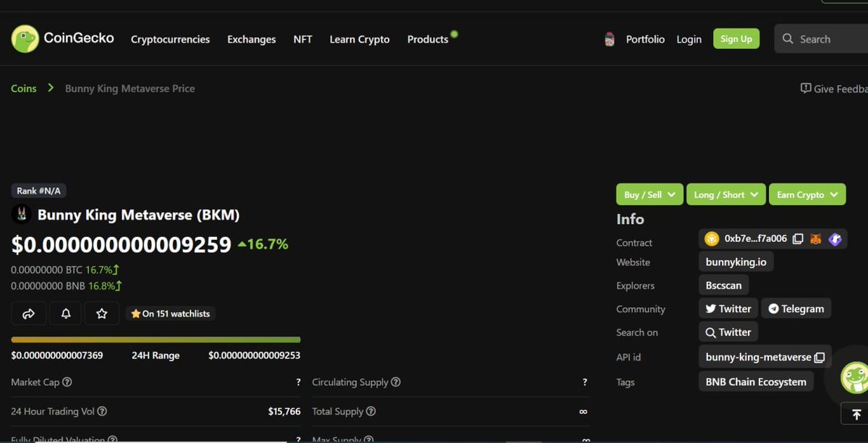Screen dimensions: 868x443
Task: Click the On 151 watchlists badge
Action: (171, 314)
